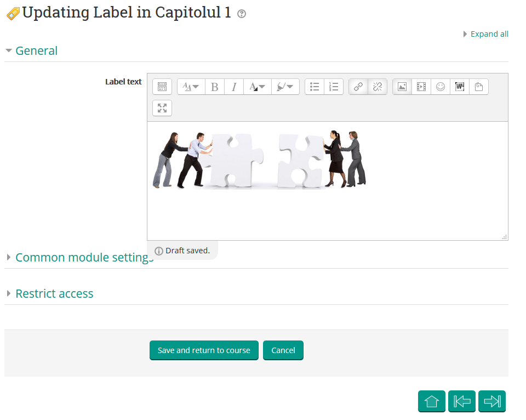Click the paste from Word cleanup icon
526x420 pixels.
459,86
